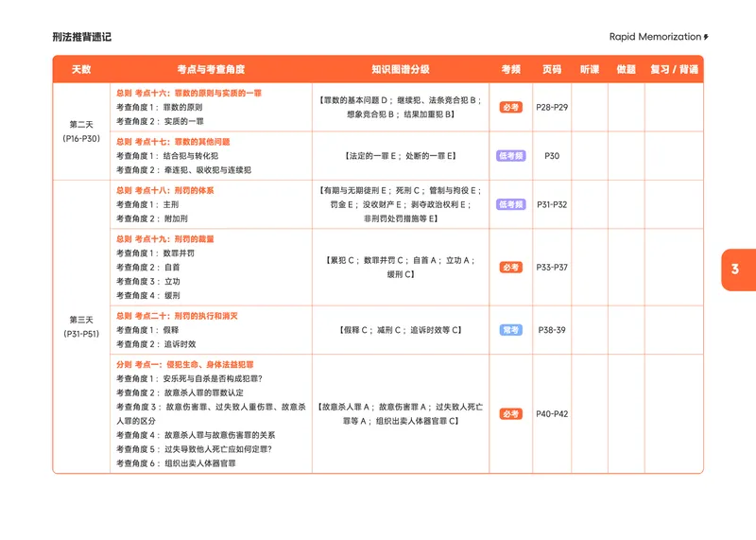Image resolution: width=756 pixels, height=540 pixels.
Task: Click the cell starting 故意杀人罪 A；故意伤害罪 A
Action: point(401,414)
